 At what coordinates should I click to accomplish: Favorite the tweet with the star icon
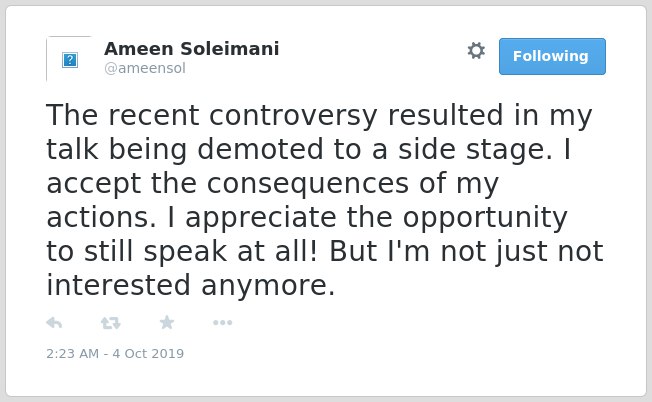167,323
